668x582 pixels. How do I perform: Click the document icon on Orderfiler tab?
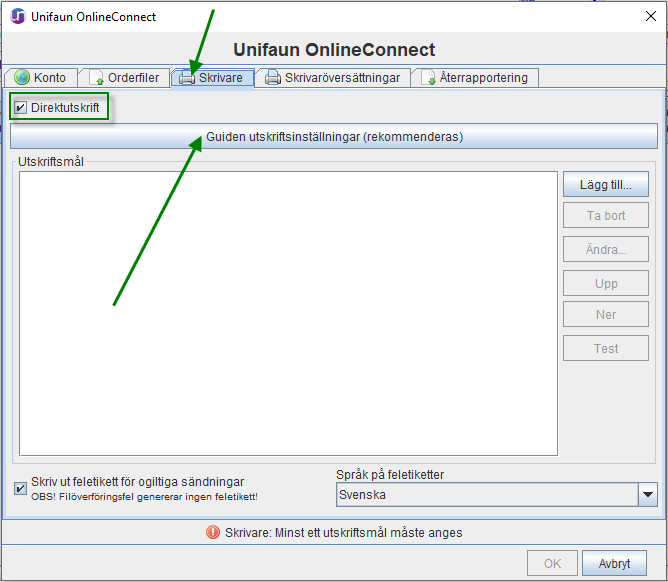point(96,78)
